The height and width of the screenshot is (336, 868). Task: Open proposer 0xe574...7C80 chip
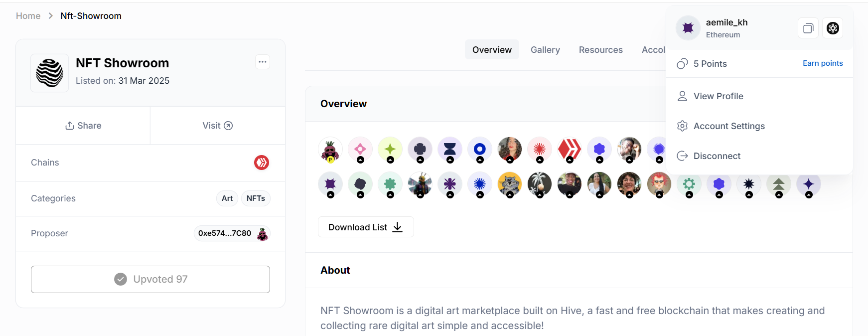pos(232,233)
